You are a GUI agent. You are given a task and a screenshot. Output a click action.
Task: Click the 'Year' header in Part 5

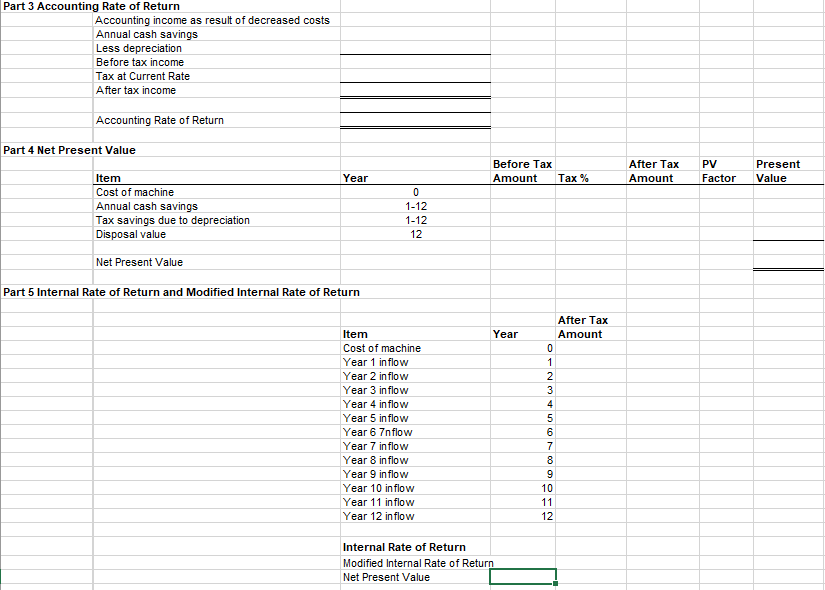point(505,334)
